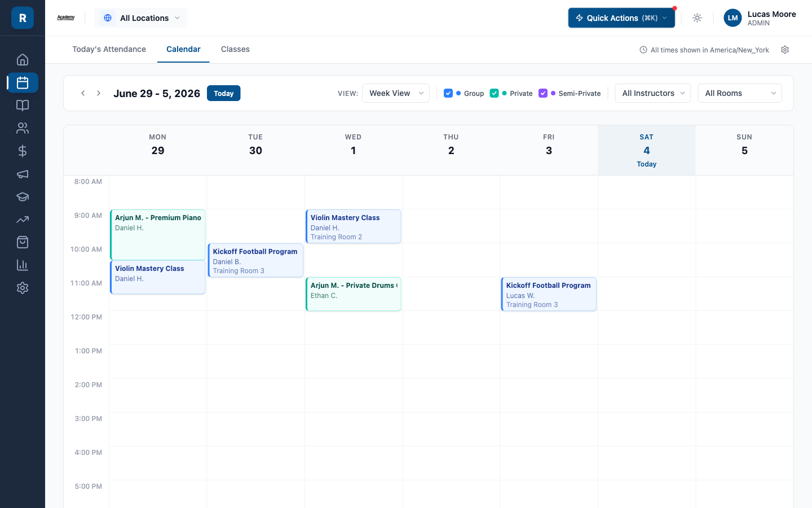Open Friday's Kickoff Football Program event

click(549, 294)
